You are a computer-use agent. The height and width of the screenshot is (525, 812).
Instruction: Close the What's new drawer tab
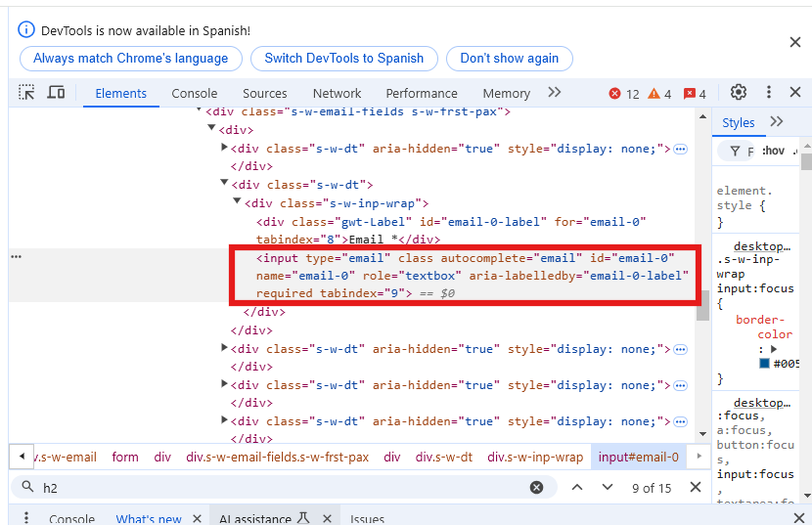click(x=197, y=518)
